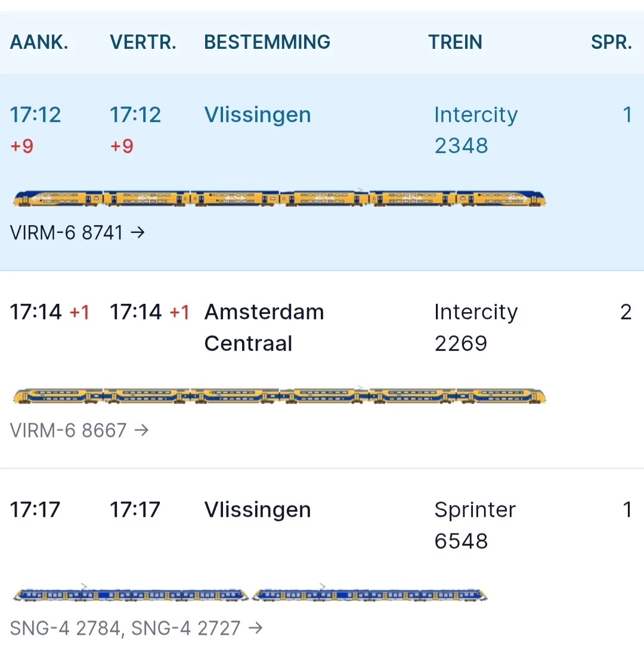This screenshot has width=644, height=665.
Task: Click the VIRM-6 8667 rolling stock label
Action: (x=68, y=430)
